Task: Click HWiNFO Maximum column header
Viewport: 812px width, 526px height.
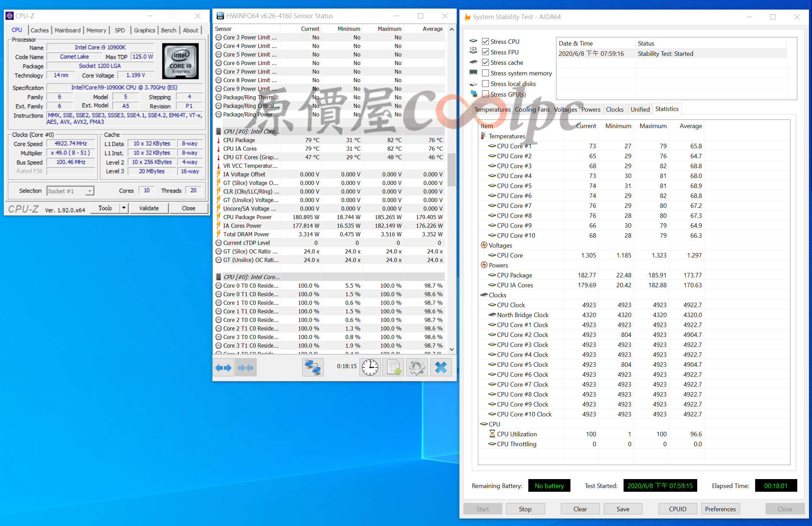Action: [x=383, y=29]
